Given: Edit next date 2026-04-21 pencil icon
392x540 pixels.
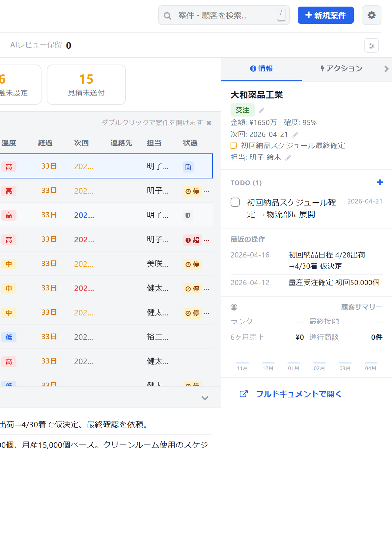Looking at the screenshot, I should pos(295,135).
